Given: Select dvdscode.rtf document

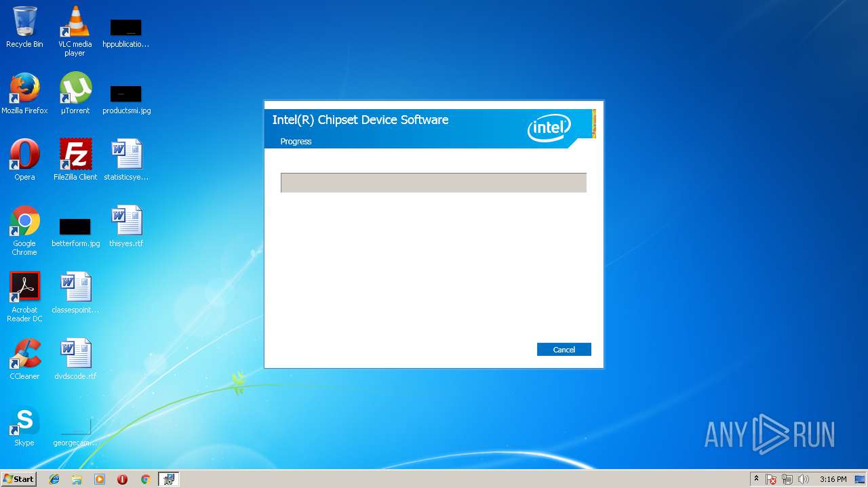Looking at the screenshot, I should 75,359.
